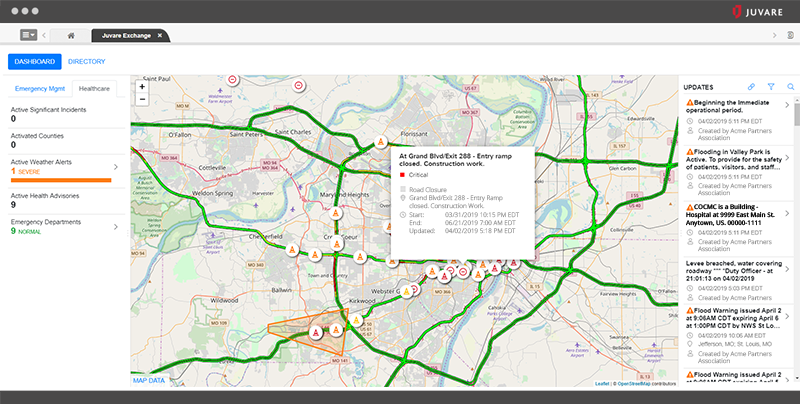The width and height of the screenshot is (800, 404).
Task: Click the yellow cone marker near Webster Groves
Action: click(407, 292)
